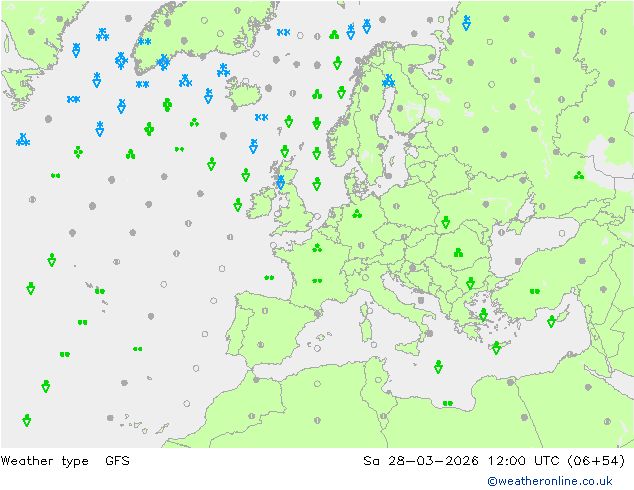Click the green rain symbol in the Ionian Sea

click(x=438, y=367)
